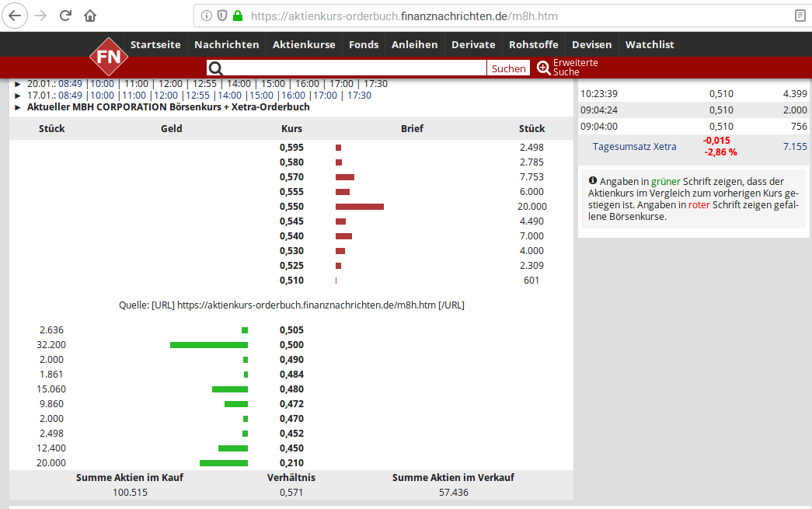Click the Geld column header
Image resolution: width=812 pixels, height=509 pixels.
click(172, 128)
